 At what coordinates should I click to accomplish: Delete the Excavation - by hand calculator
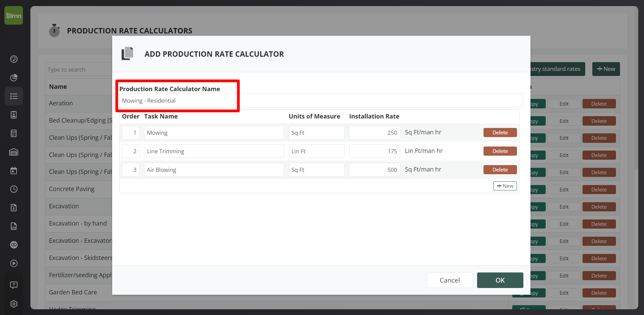click(x=599, y=224)
